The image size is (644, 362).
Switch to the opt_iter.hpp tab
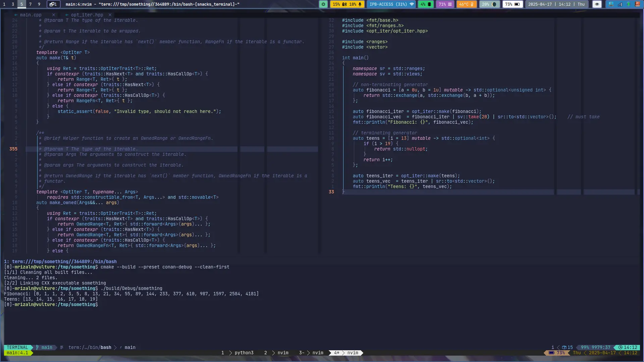pos(87,15)
